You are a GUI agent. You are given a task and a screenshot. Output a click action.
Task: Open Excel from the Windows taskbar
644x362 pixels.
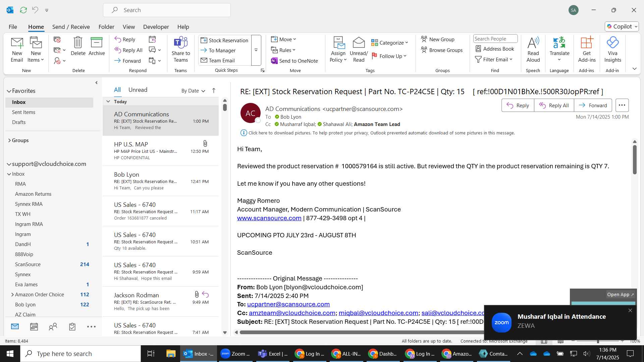pyautogui.click(x=273, y=354)
